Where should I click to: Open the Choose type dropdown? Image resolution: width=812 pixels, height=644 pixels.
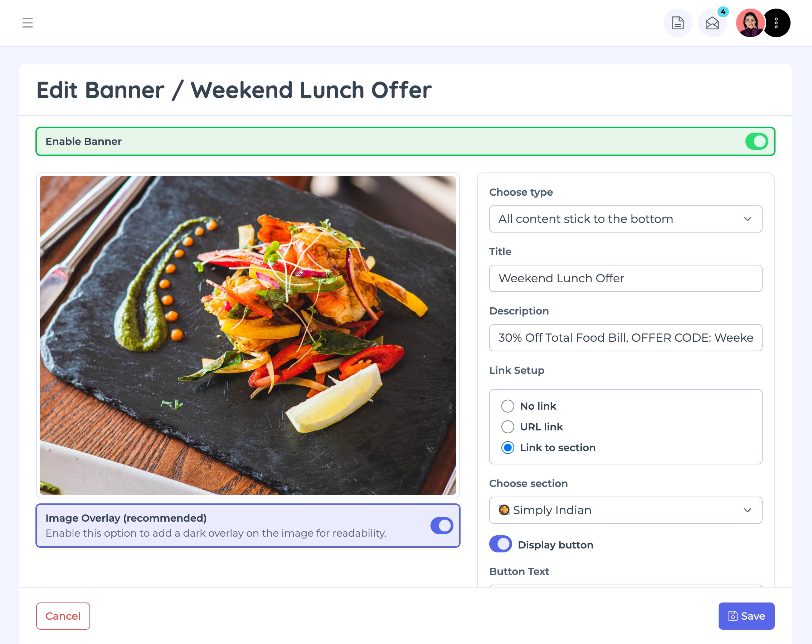[626, 219]
